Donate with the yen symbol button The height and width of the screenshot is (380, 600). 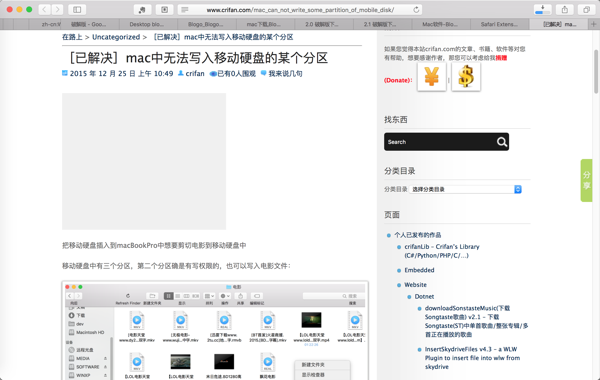coord(432,77)
